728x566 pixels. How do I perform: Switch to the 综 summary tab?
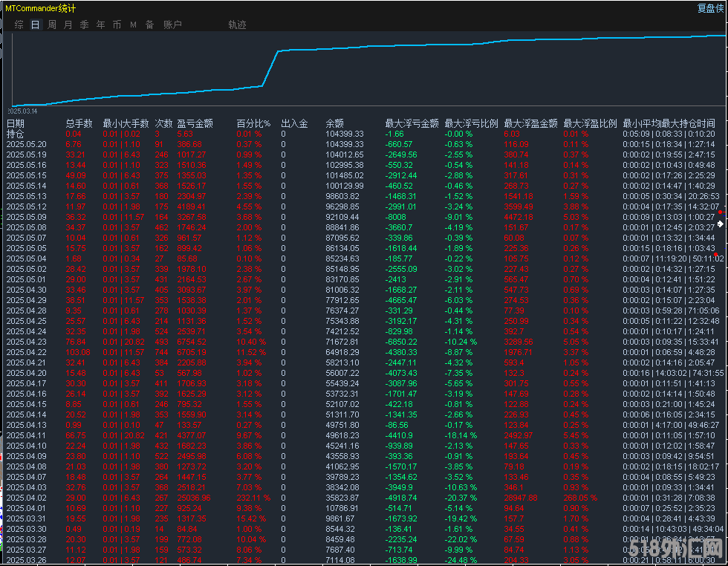point(19,25)
